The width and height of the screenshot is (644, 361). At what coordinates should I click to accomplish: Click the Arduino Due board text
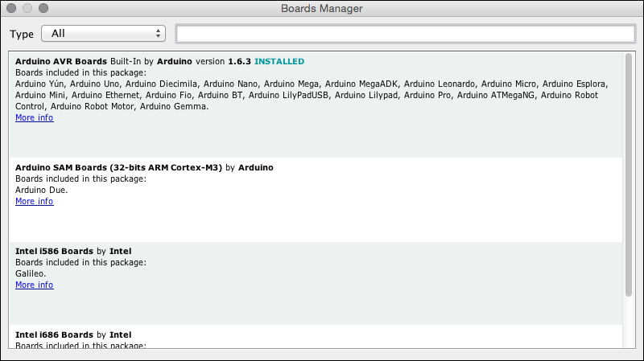42,190
